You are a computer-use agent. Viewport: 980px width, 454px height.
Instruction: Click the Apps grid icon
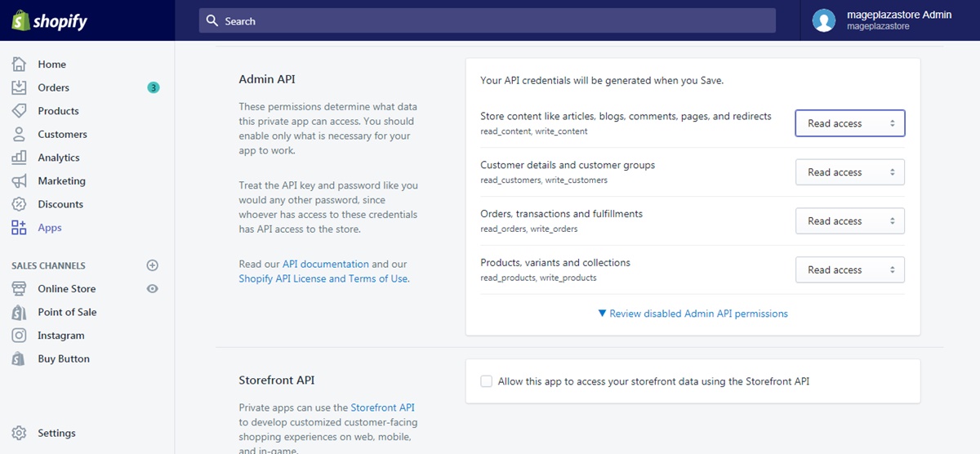point(19,228)
